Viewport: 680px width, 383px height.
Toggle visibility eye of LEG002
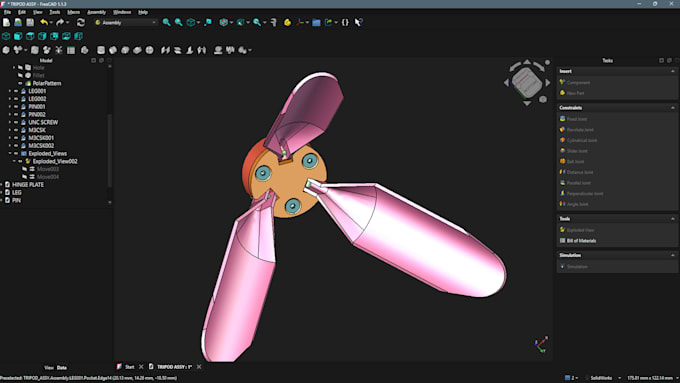(x=16, y=99)
